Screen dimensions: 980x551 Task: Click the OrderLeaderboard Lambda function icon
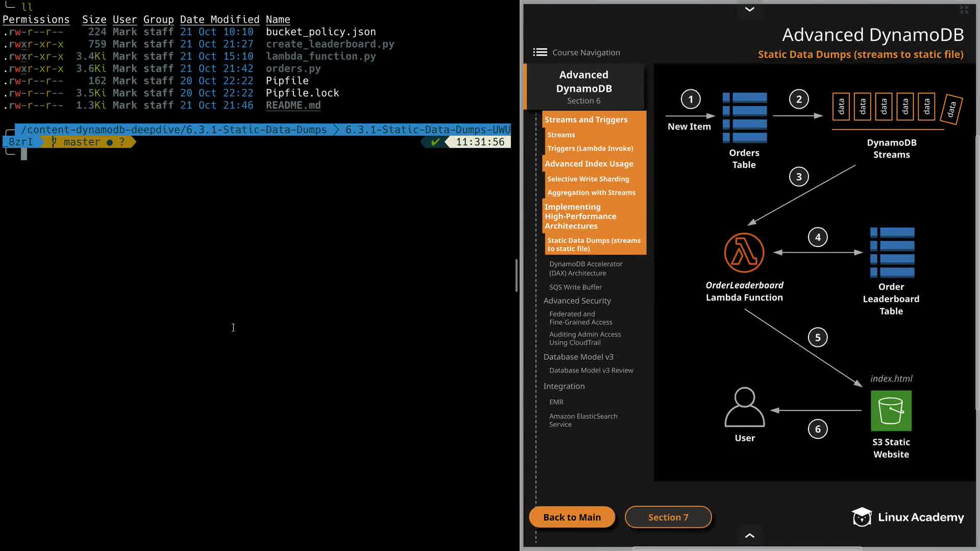[x=744, y=253]
